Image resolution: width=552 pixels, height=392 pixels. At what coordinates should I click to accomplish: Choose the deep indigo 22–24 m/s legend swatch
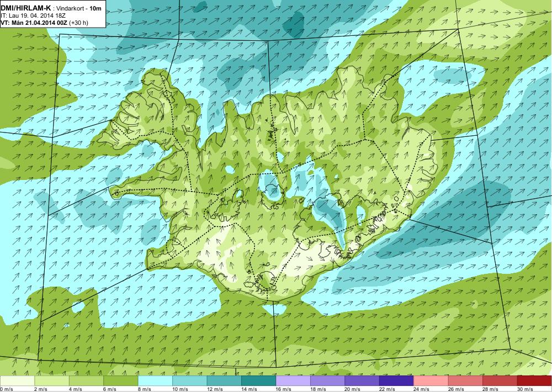397,381
